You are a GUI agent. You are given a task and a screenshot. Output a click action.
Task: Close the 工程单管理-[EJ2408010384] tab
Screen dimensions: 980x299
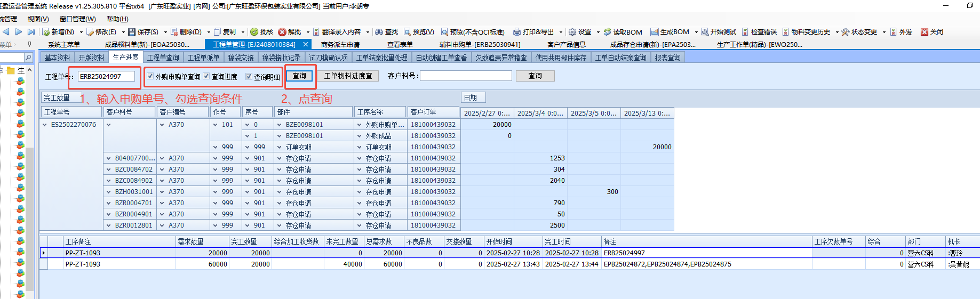[x=306, y=44]
